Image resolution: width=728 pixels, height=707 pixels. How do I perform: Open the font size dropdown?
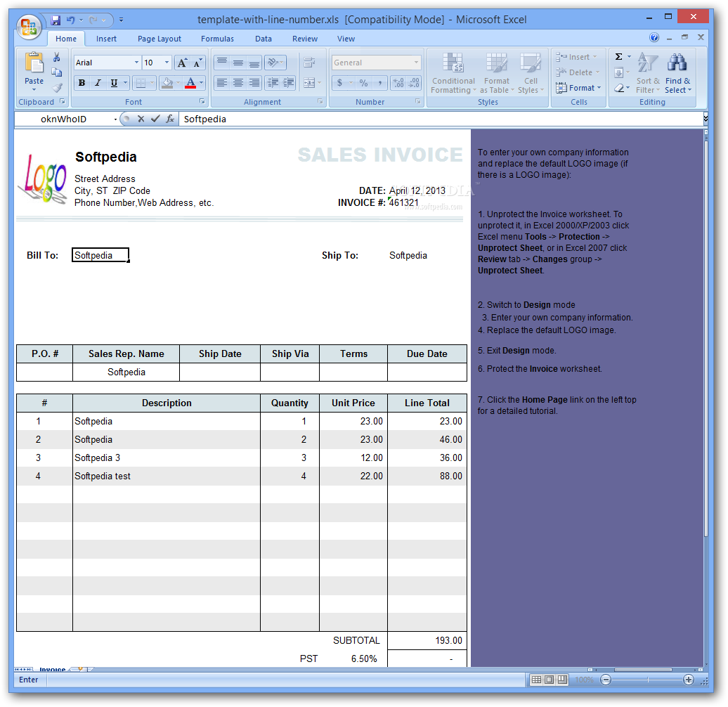tap(167, 63)
